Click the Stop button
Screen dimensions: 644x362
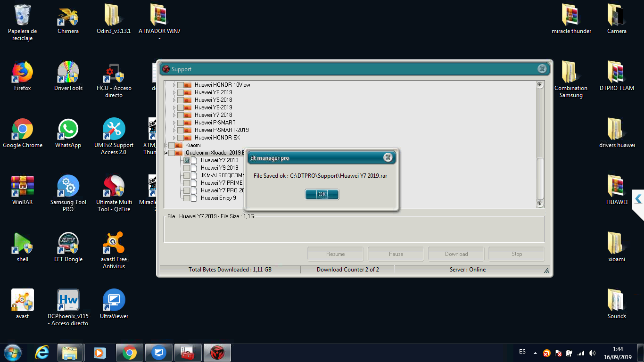[x=517, y=254]
